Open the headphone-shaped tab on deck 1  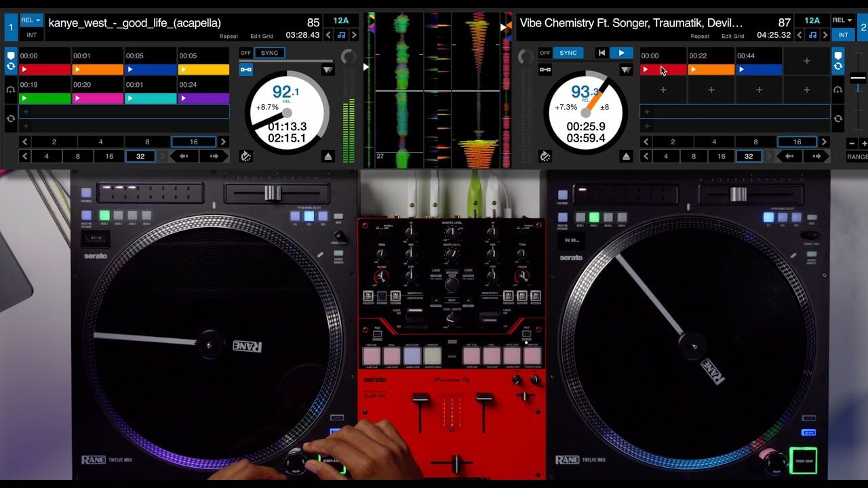coord(11,89)
